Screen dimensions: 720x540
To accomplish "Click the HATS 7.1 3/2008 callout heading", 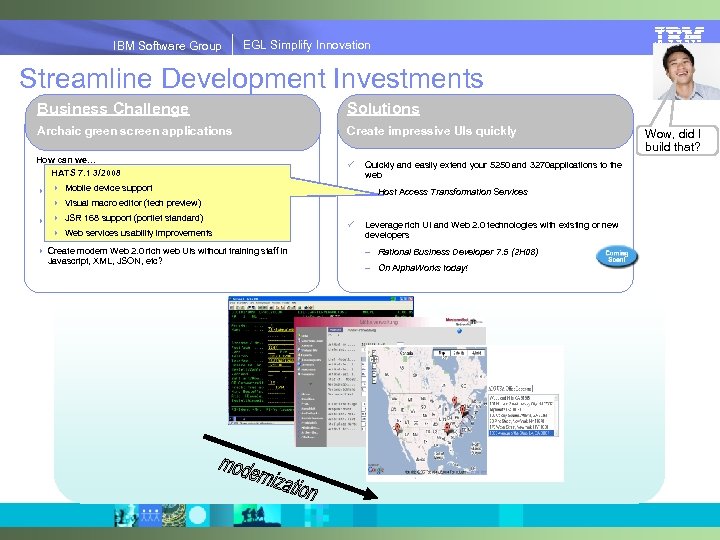I will point(86,173).
